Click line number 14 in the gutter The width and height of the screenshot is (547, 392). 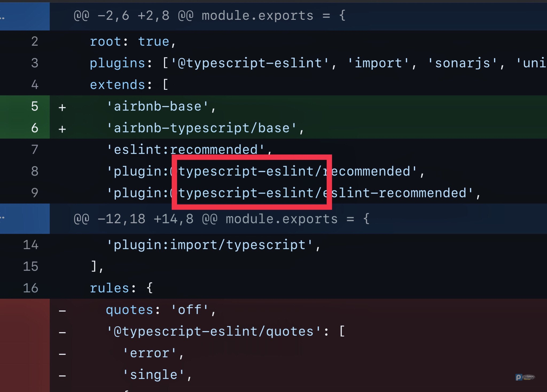coord(31,245)
